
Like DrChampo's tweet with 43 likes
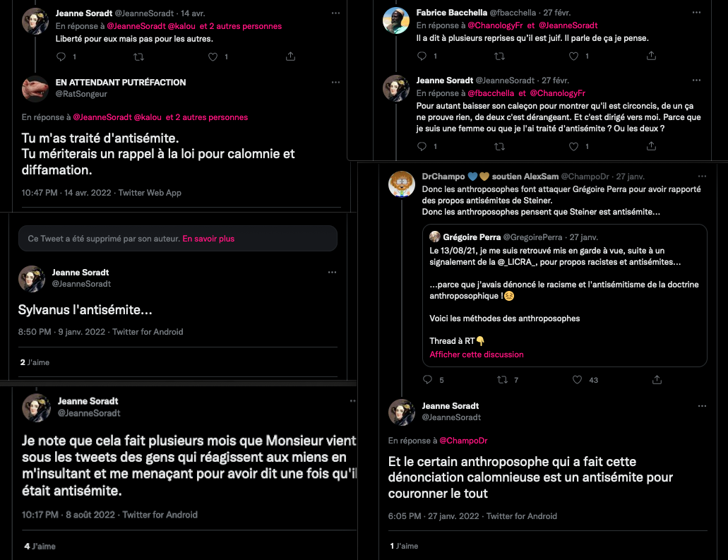coord(578,380)
